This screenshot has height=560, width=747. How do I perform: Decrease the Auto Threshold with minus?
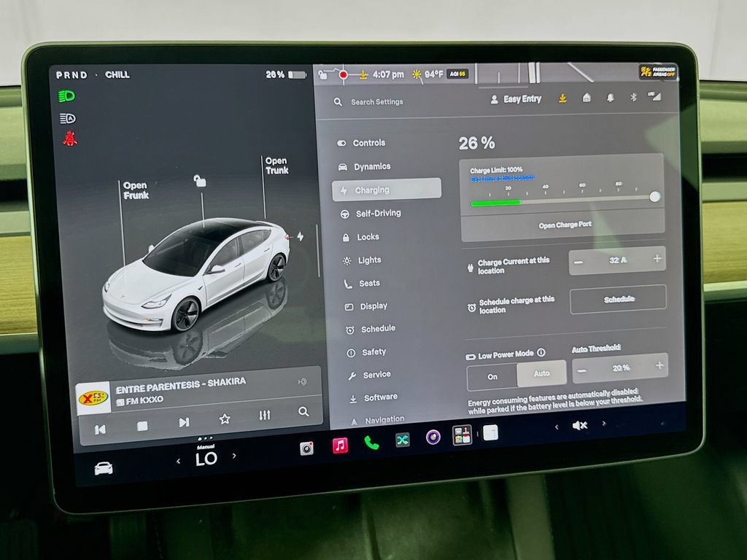[x=582, y=371]
